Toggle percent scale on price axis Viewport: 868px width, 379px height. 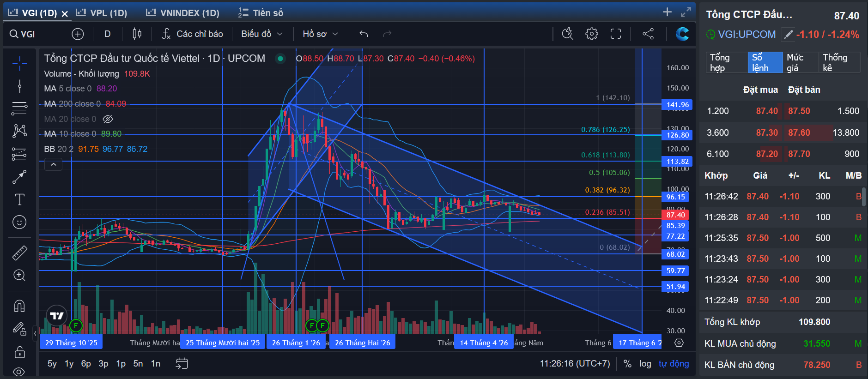coord(627,364)
